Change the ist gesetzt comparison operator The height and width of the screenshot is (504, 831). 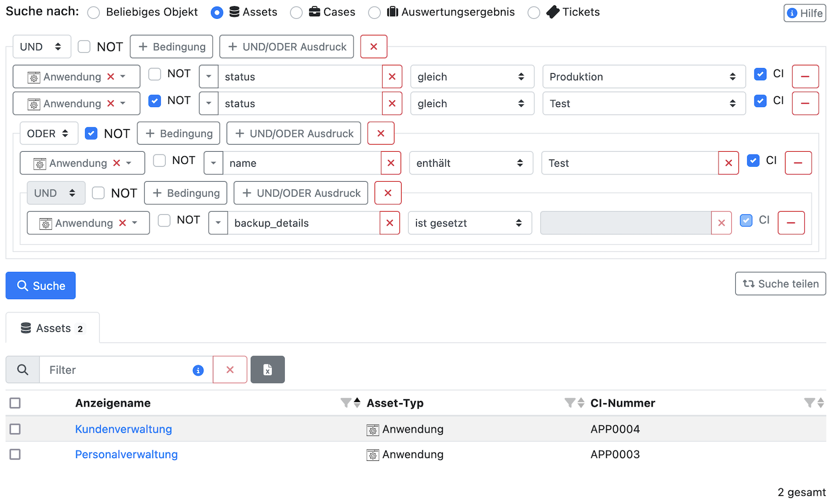pos(470,223)
